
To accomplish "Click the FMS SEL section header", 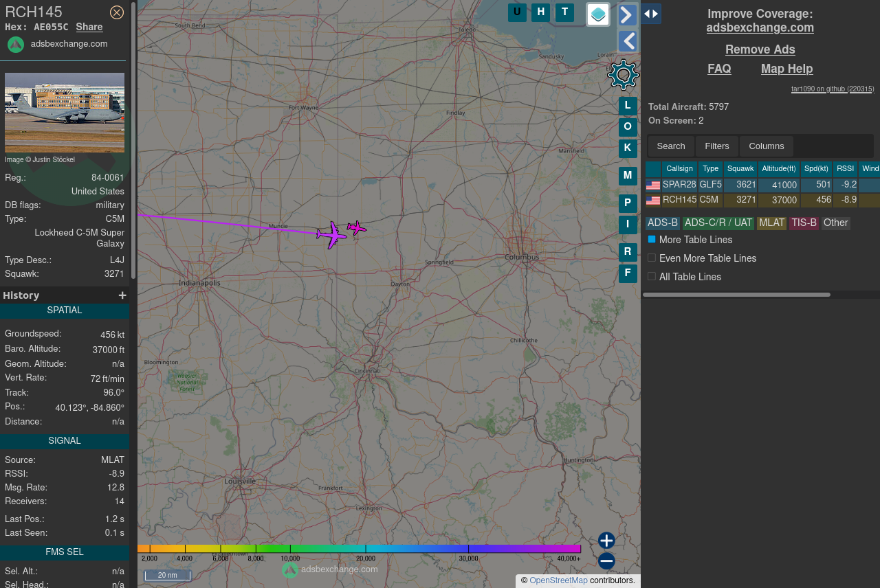I will 65,553.
